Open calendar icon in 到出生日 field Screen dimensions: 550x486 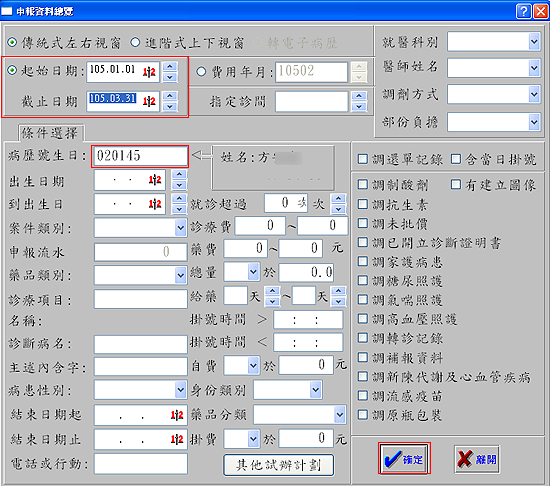(x=155, y=204)
